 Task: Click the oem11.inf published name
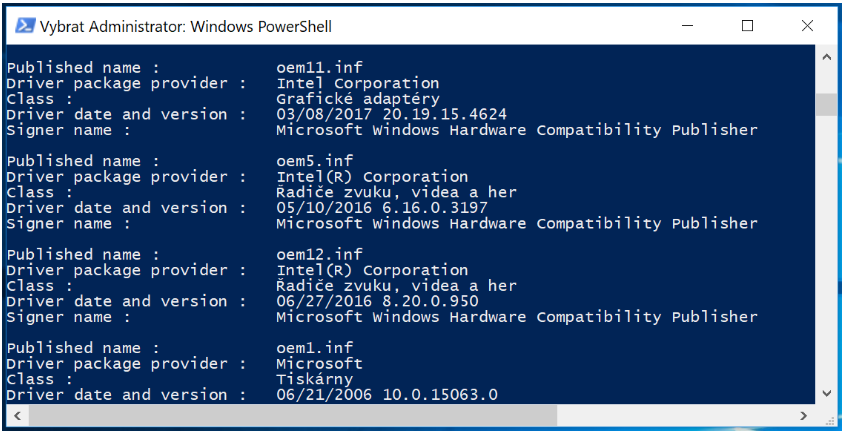(x=314, y=68)
